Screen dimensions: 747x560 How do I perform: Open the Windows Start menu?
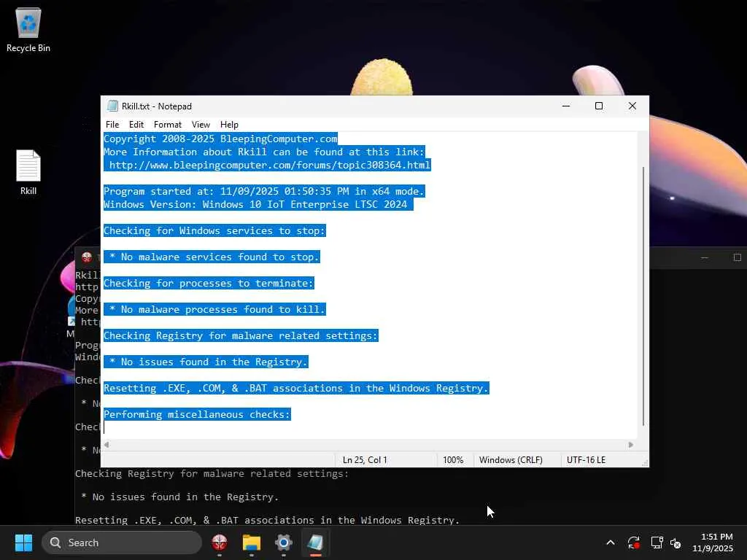pyautogui.click(x=23, y=542)
